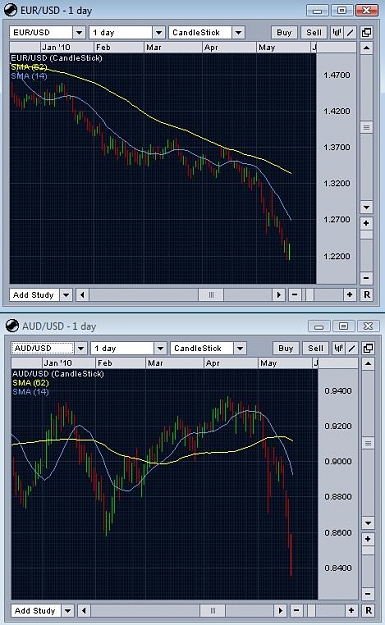Click horizontal zoom minus on EUR/USD chart
The width and height of the screenshot is (385, 625).
[295, 295]
